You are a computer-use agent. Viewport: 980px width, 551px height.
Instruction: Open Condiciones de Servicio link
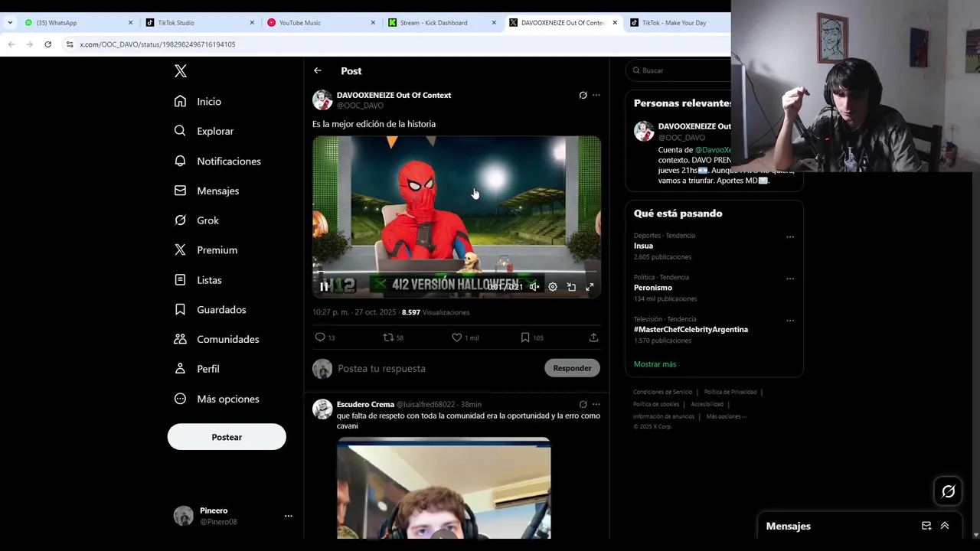662,392
